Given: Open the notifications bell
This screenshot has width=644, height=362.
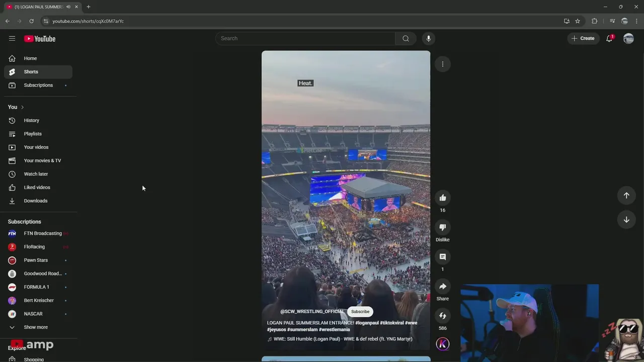Looking at the screenshot, I should 609,38.
